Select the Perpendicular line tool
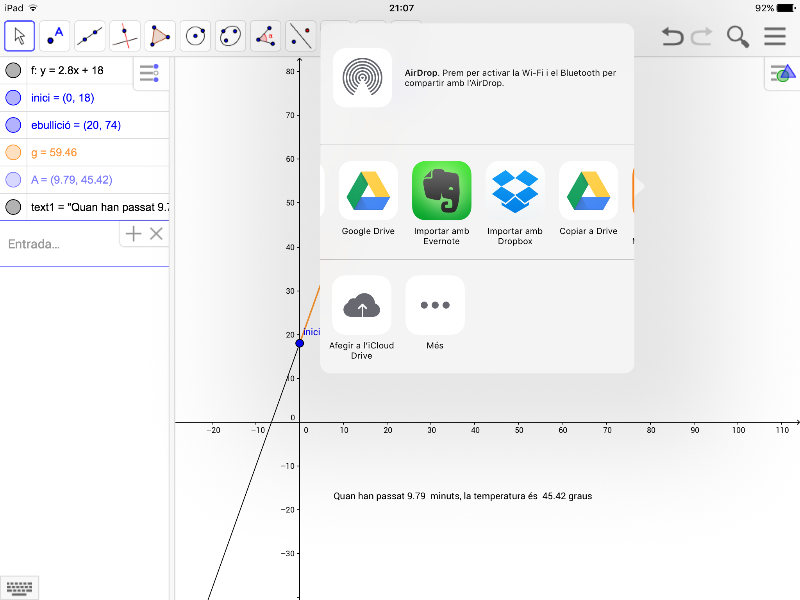Viewport: 800px width, 600px height. (x=125, y=36)
